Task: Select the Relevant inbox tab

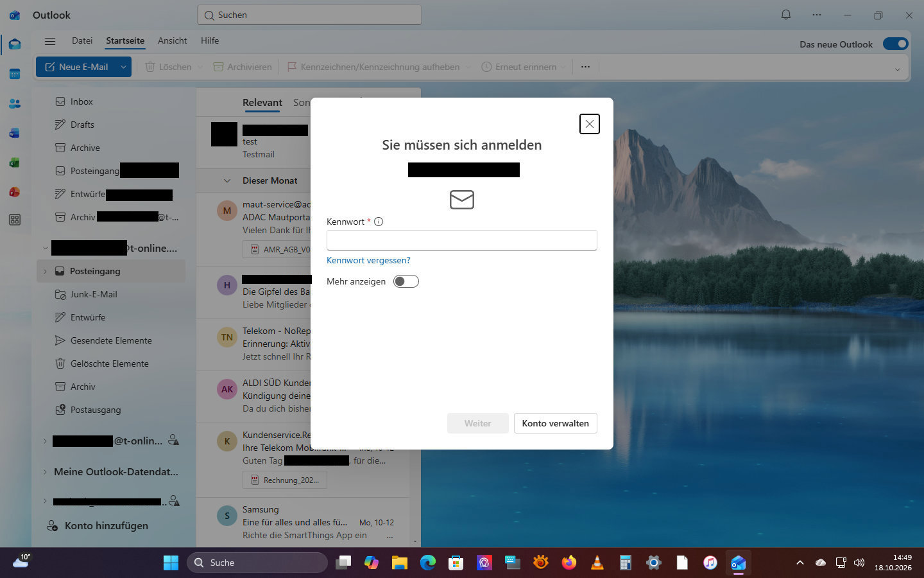Action: point(262,103)
